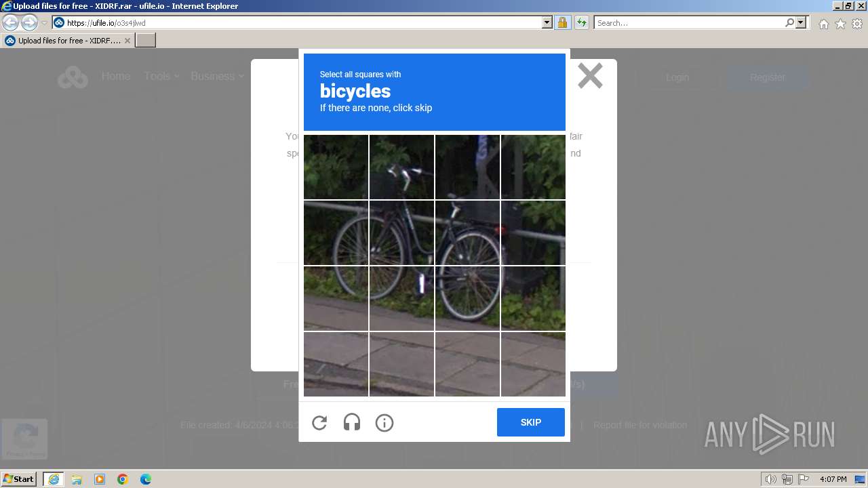Image resolution: width=868 pixels, height=488 pixels.
Task: Open Internet Explorer from the taskbar
Action: tap(54, 479)
